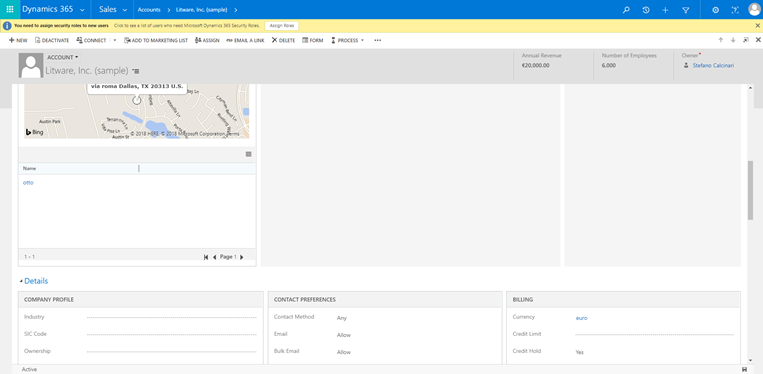Click the Contact Method value Any
The height and width of the screenshot is (374, 763).
click(342, 318)
